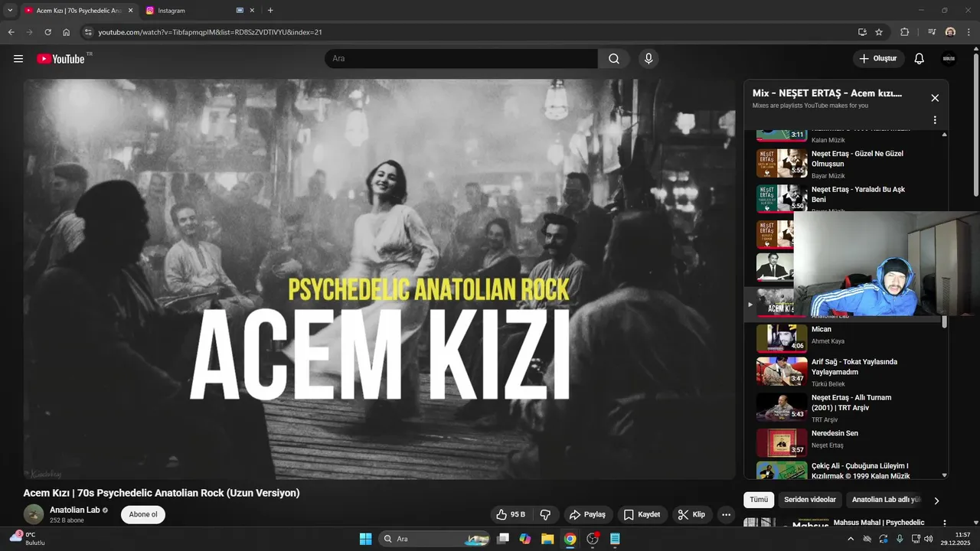
Task: Open YouTube notifications bell
Action: pos(920,59)
